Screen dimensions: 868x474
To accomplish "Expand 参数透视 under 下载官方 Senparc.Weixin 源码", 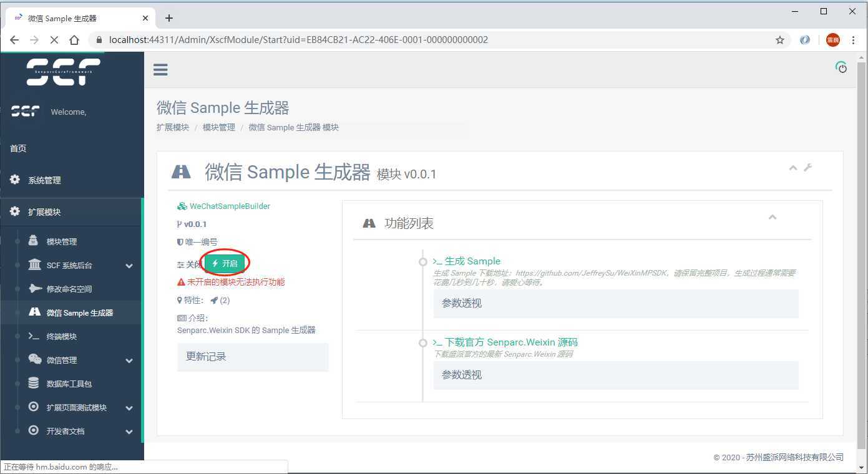I will tap(616, 375).
